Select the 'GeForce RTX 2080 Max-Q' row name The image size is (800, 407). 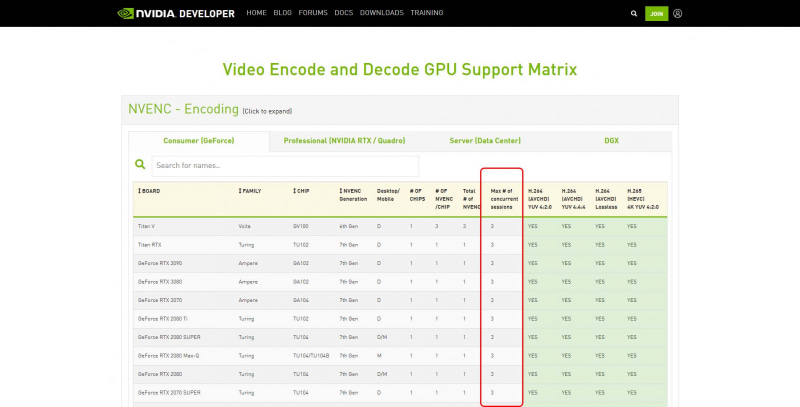coord(169,355)
